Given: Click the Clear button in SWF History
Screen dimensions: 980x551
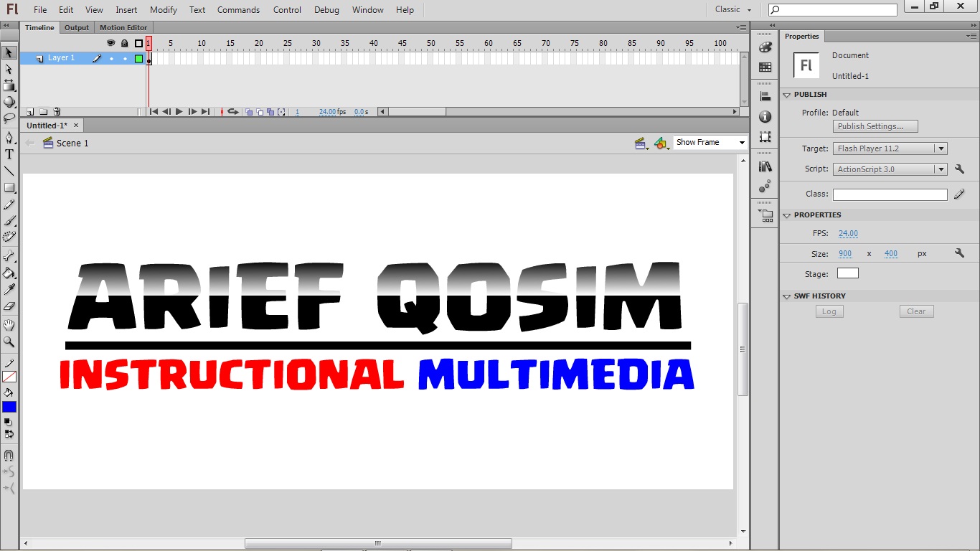Looking at the screenshot, I should (916, 311).
